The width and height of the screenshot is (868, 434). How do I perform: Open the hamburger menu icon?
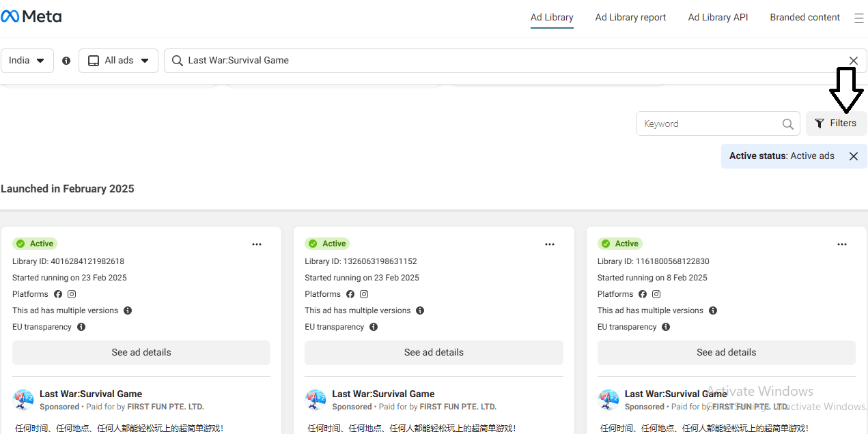tap(859, 18)
